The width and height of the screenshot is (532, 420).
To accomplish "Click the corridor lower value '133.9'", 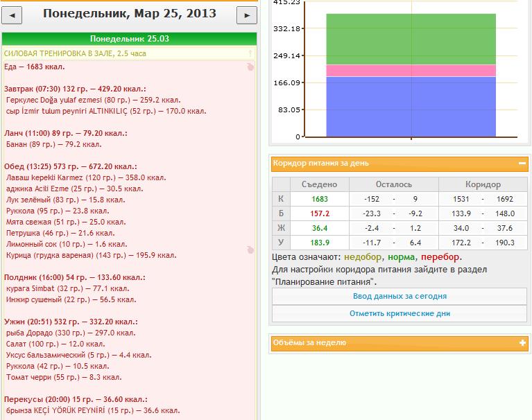I will [x=461, y=213].
